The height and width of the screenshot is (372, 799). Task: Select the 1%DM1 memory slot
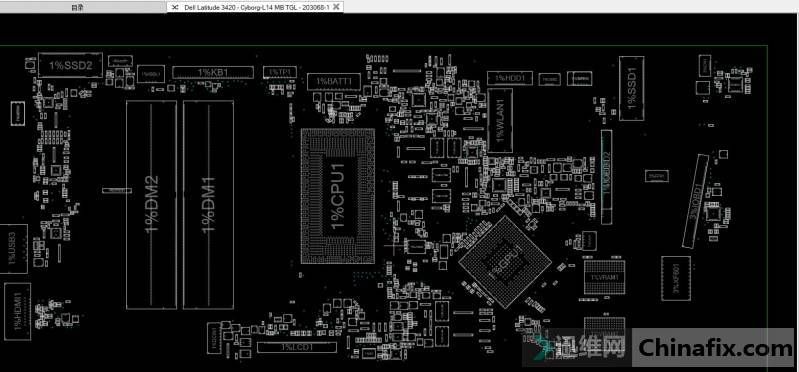pyautogui.click(x=208, y=204)
